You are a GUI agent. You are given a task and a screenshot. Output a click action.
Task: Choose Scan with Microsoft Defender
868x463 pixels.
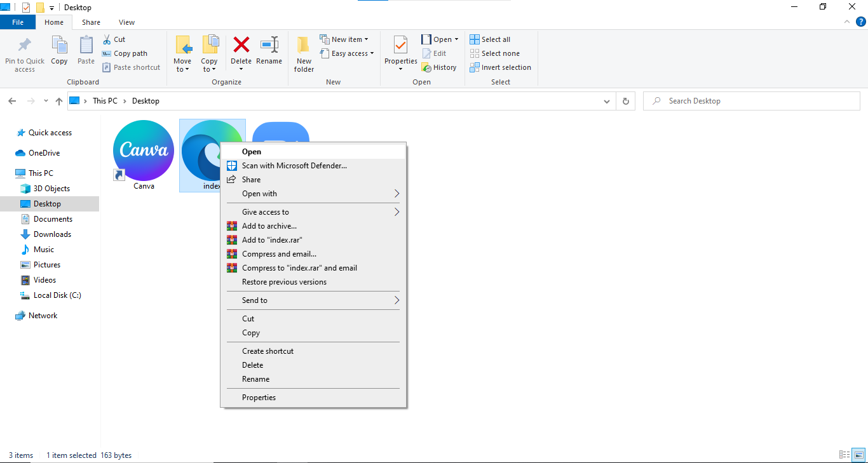click(313, 166)
